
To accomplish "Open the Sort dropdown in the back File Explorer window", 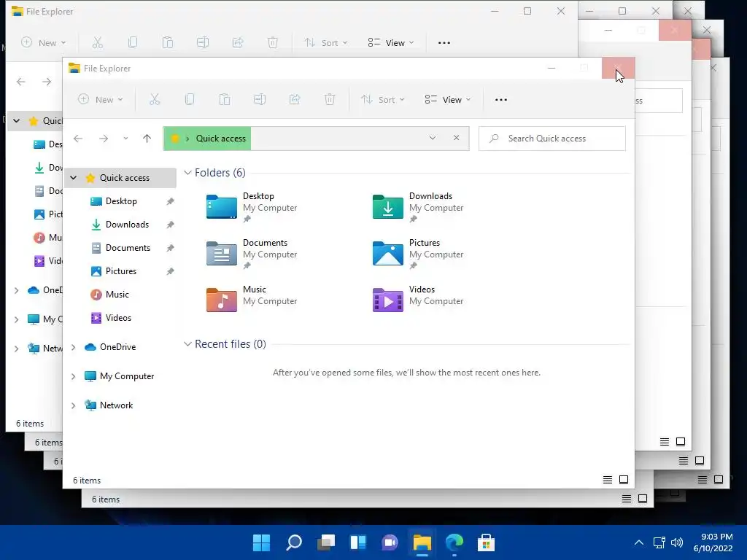I will [325, 43].
